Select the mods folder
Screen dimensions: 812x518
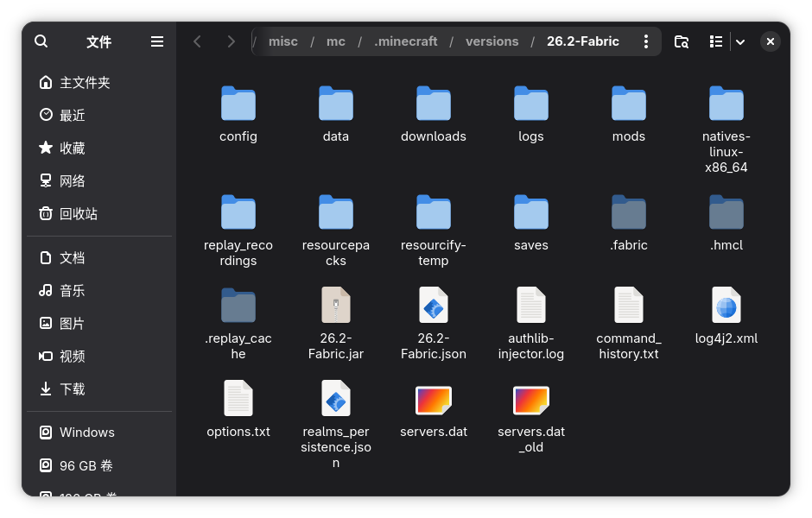[x=629, y=114]
